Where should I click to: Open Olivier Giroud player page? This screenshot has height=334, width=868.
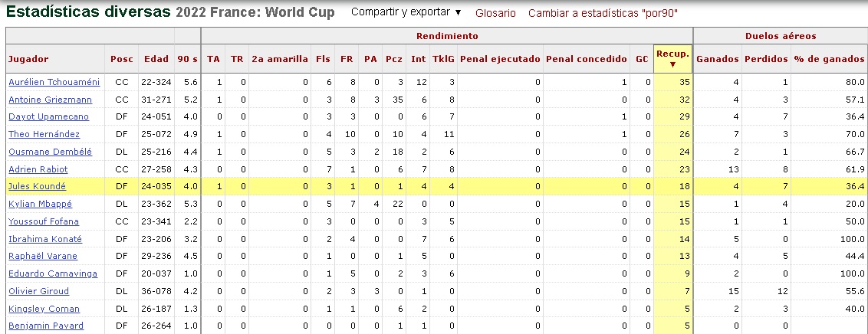[x=38, y=291]
